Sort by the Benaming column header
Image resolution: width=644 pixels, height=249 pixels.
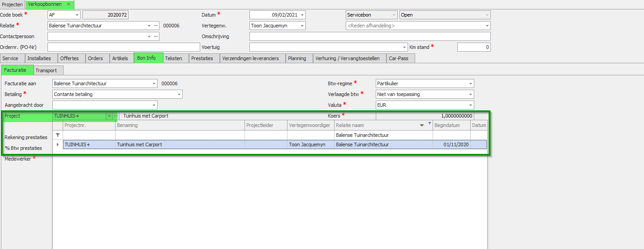180,126
